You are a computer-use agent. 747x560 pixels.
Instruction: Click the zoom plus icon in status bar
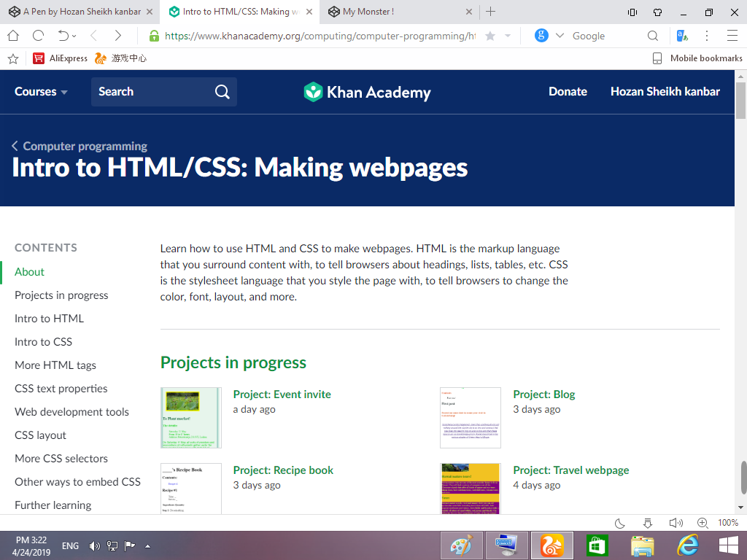[x=703, y=523]
